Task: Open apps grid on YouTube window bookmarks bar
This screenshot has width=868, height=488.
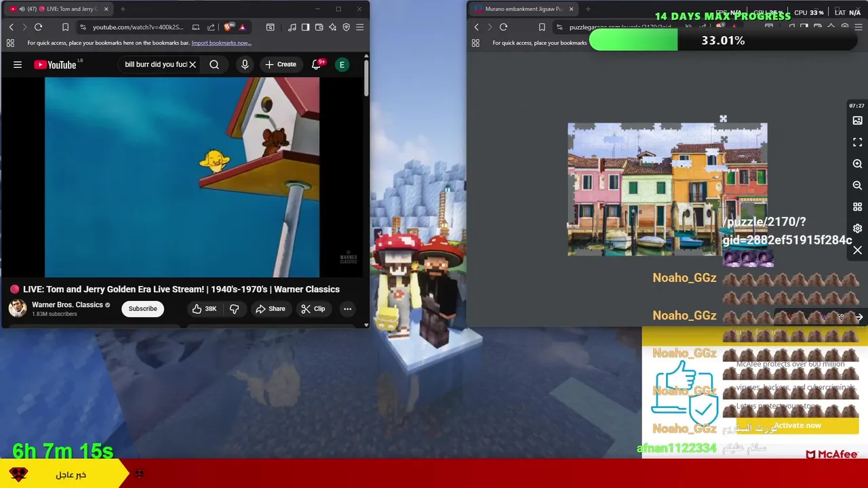Action: click(10, 43)
